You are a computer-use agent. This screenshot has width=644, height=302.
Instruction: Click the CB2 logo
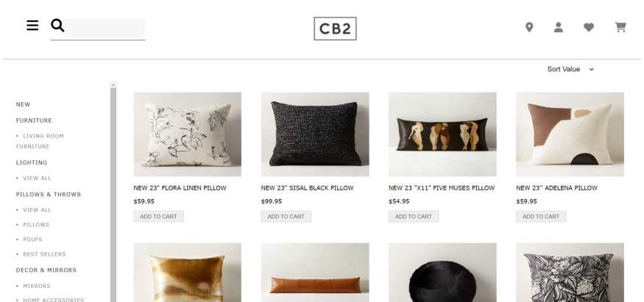pyautogui.click(x=335, y=29)
